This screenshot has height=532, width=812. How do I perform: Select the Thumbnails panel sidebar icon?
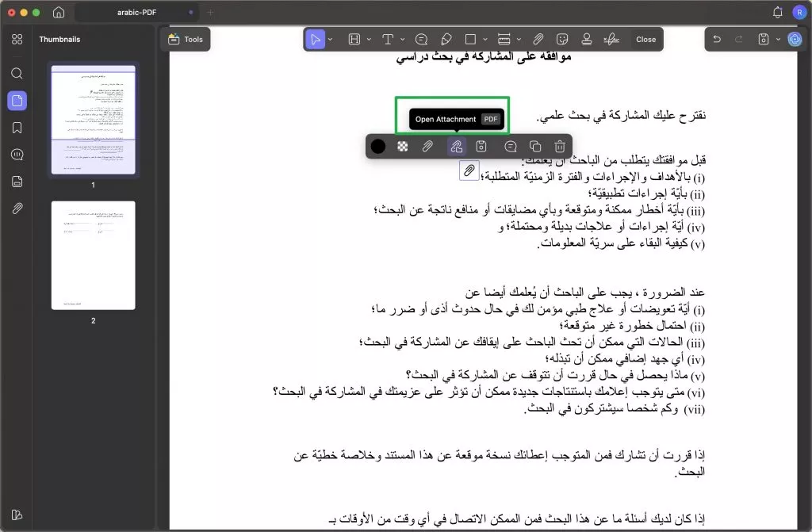(17, 101)
